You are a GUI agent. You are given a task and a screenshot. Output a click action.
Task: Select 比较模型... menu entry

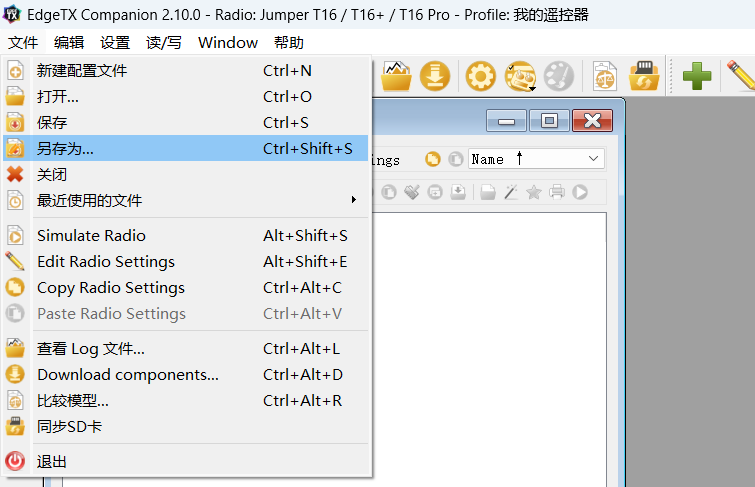[186, 401]
